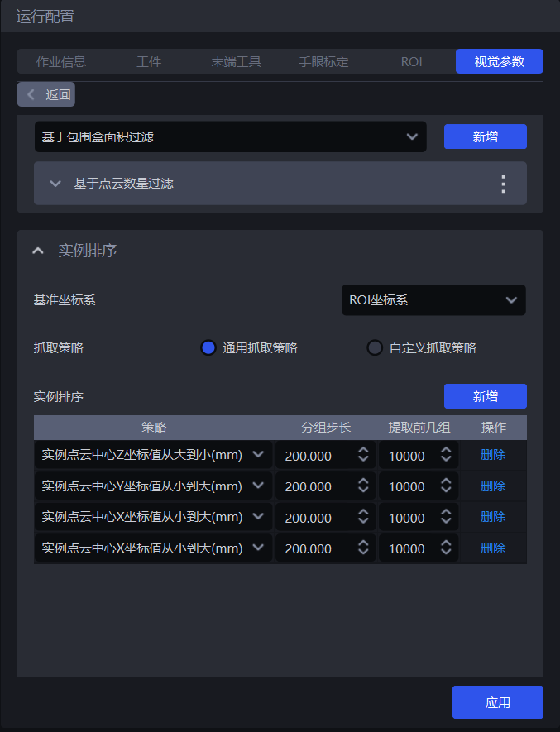Select the 自定义抓取策略 radio button

coord(375,348)
